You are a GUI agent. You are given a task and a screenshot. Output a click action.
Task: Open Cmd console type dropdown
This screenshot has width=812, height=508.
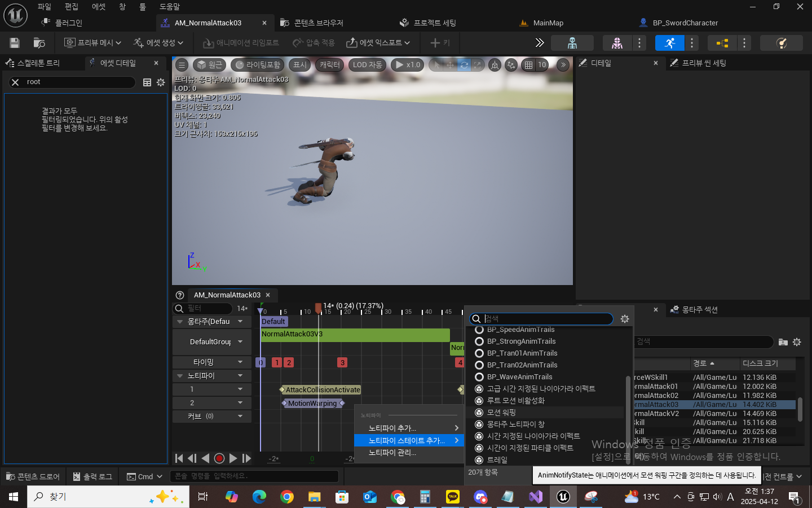pos(144,476)
